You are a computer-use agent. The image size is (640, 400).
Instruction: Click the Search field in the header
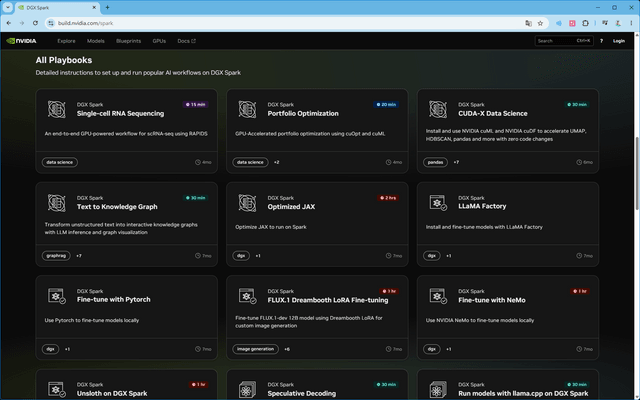564,41
